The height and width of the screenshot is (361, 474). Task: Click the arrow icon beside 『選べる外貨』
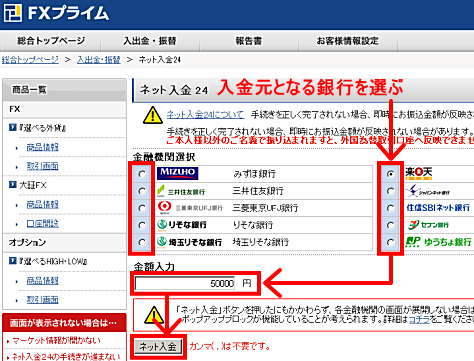(x=13, y=127)
